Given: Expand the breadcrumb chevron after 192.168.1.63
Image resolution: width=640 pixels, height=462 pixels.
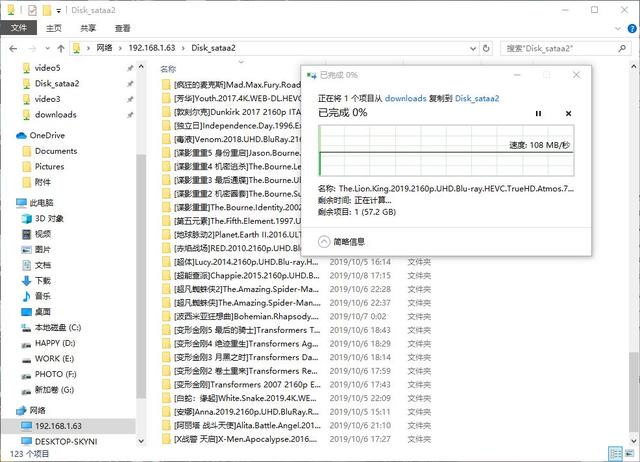Looking at the screenshot, I should click(183, 48).
